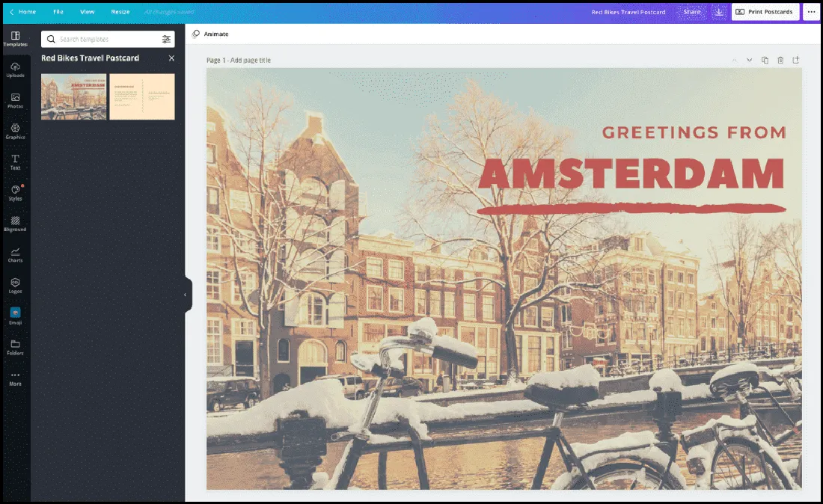Open the Resize menu
Image resolution: width=823 pixels, height=504 pixels.
point(120,12)
